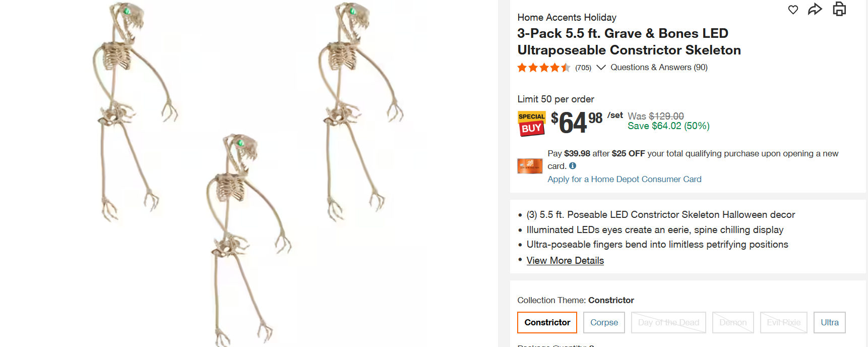868x347 pixels.
Task: Click the share arrow icon
Action: pos(815,9)
